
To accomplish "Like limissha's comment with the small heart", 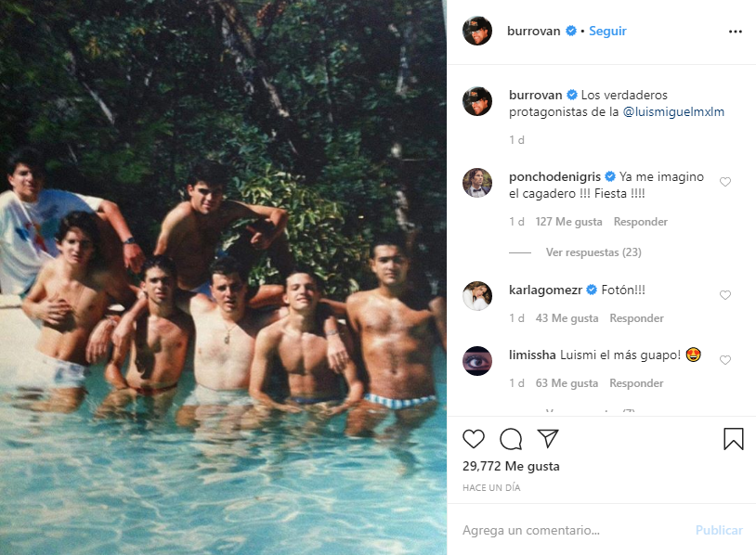I will pos(725,360).
